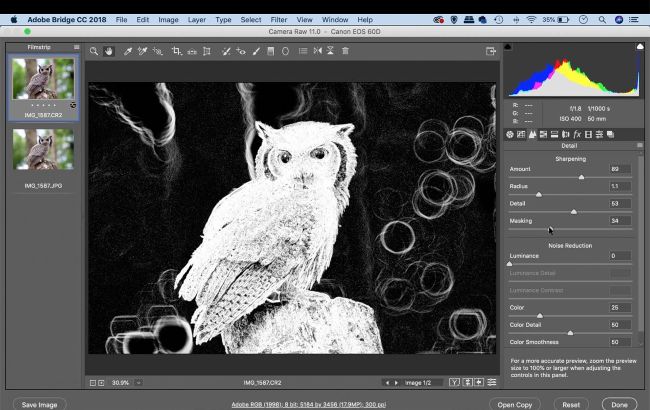Click the sharpening Amount slider handle

click(581, 177)
